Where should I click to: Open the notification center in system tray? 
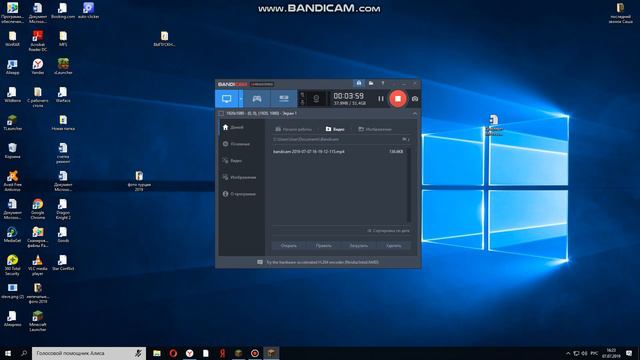629,353
